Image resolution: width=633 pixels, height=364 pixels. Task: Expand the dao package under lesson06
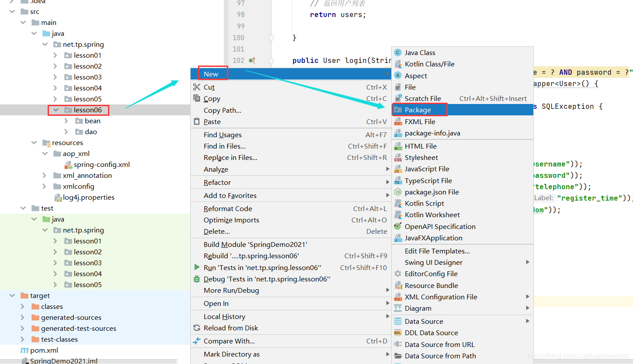(66, 132)
